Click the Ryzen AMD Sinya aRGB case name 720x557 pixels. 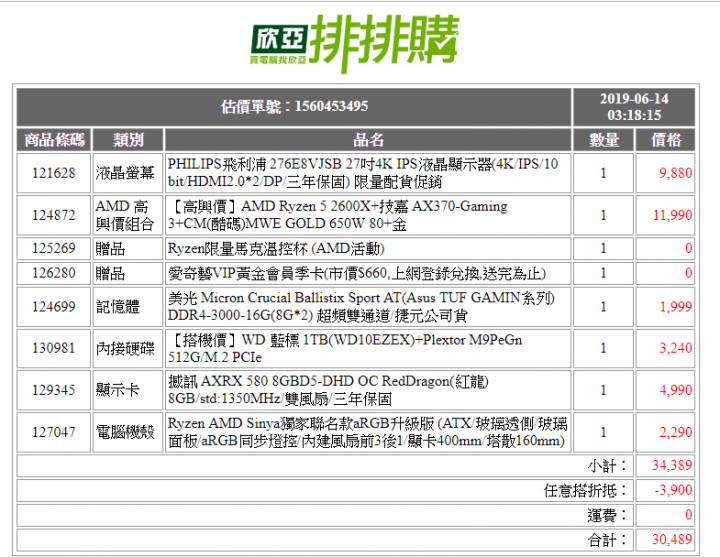[367, 432]
